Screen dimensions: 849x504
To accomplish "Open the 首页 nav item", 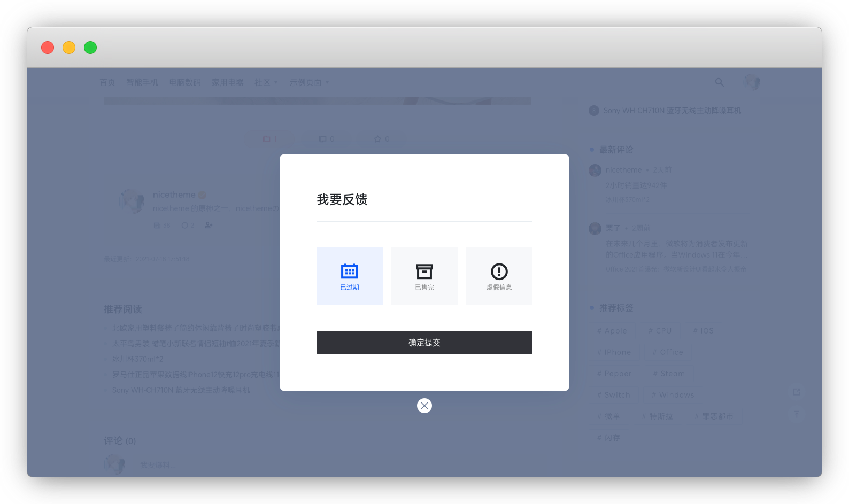I will [x=107, y=82].
